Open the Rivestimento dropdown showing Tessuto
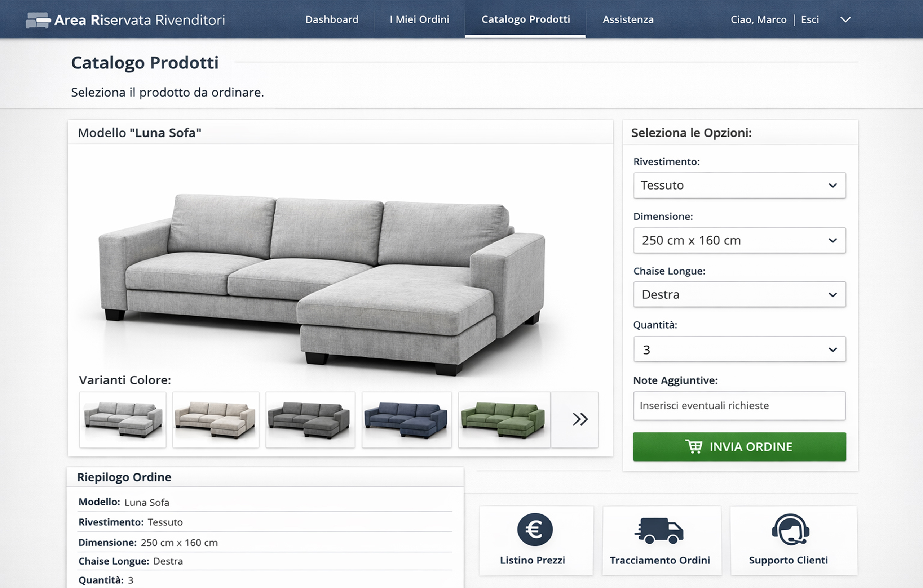This screenshot has width=923, height=588. (x=739, y=186)
